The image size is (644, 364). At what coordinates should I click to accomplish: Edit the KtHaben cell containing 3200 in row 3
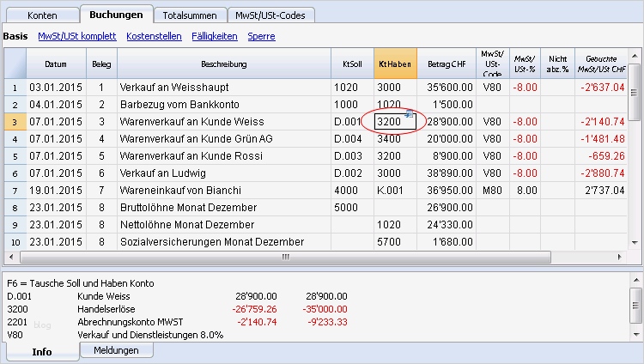pos(391,122)
